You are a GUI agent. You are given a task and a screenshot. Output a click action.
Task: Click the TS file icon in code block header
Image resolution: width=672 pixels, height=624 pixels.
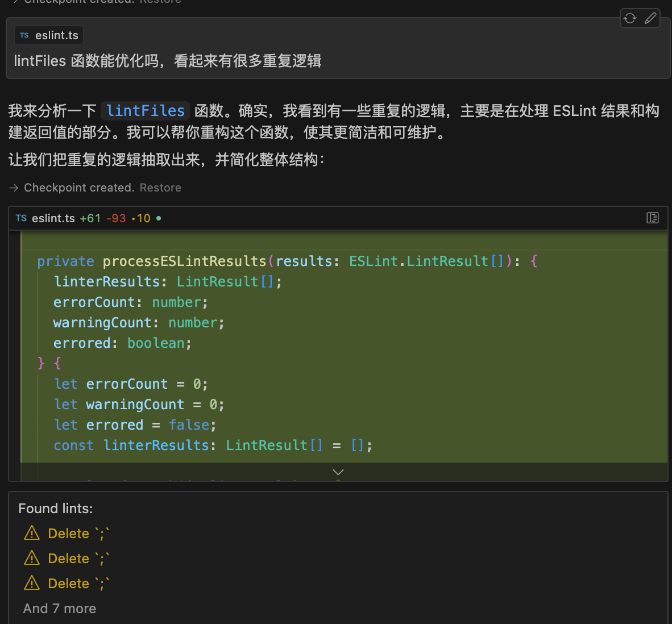click(21, 218)
